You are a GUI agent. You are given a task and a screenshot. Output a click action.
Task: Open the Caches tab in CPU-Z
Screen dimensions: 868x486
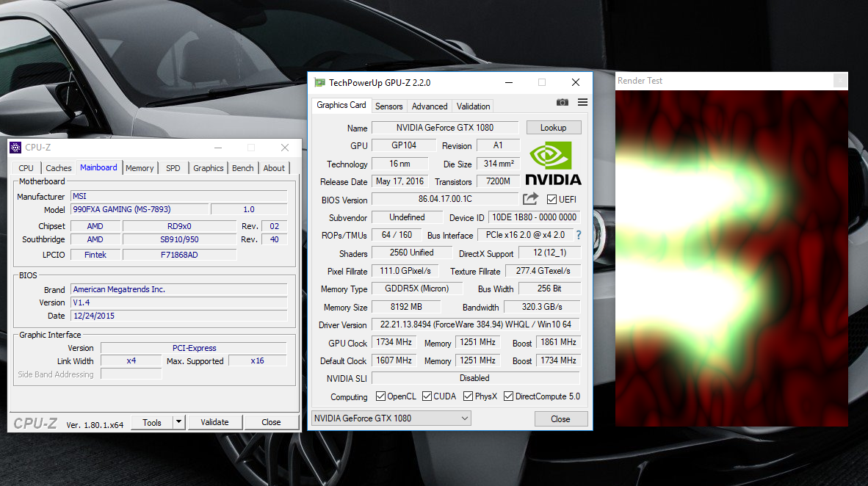pyautogui.click(x=58, y=168)
